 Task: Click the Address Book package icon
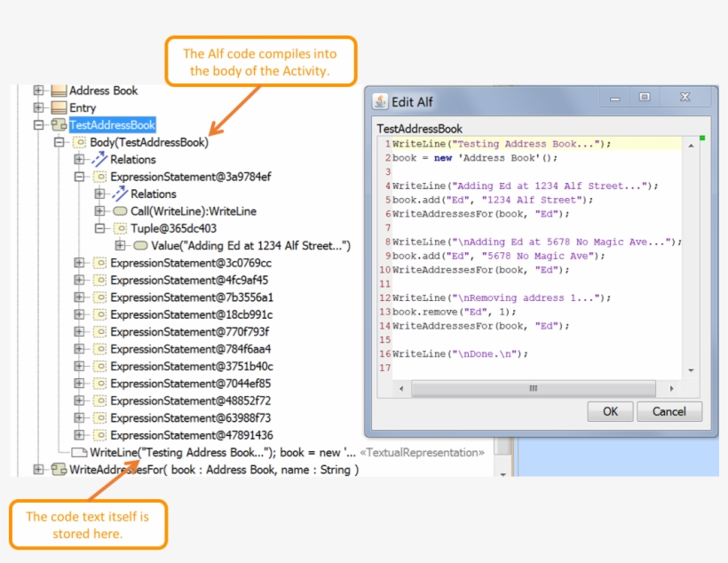tap(59, 91)
